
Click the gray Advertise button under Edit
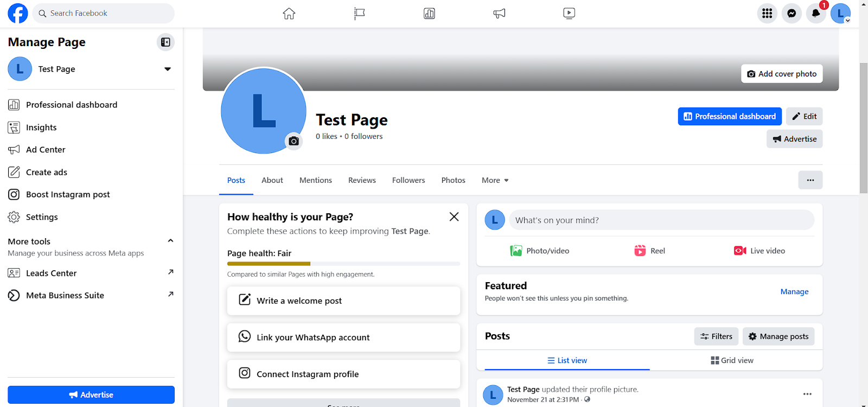click(794, 139)
